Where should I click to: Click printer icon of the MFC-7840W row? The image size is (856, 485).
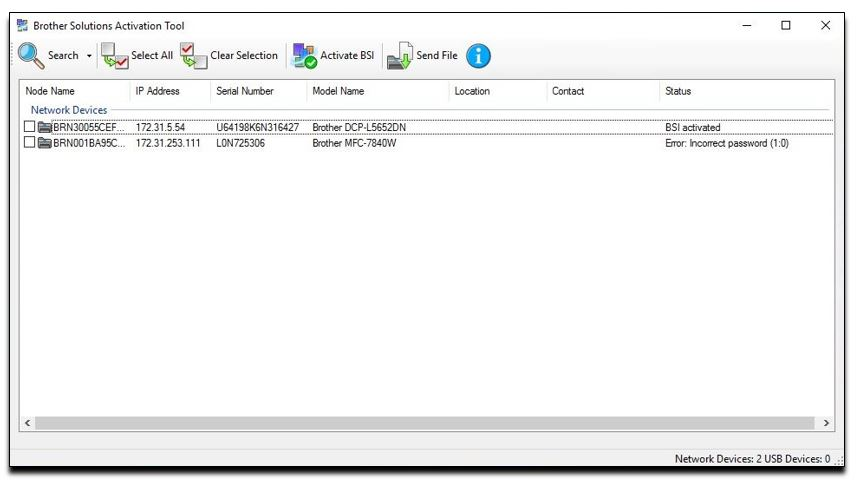pos(45,144)
